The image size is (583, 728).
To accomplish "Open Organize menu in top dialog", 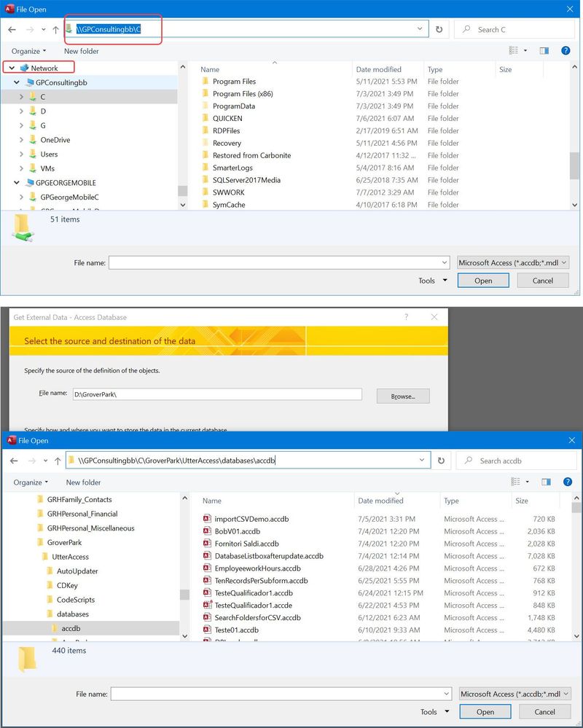I will pos(28,51).
